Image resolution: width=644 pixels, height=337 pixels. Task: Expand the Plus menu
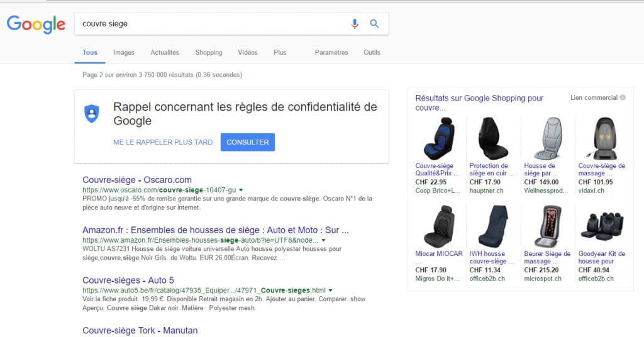pyautogui.click(x=280, y=53)
